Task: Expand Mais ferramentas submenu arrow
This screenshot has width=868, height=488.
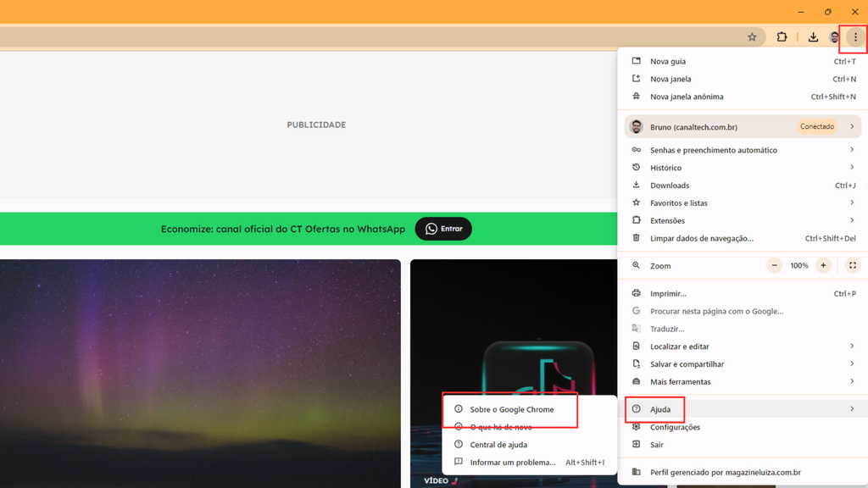Action: [x=852, y=381]
